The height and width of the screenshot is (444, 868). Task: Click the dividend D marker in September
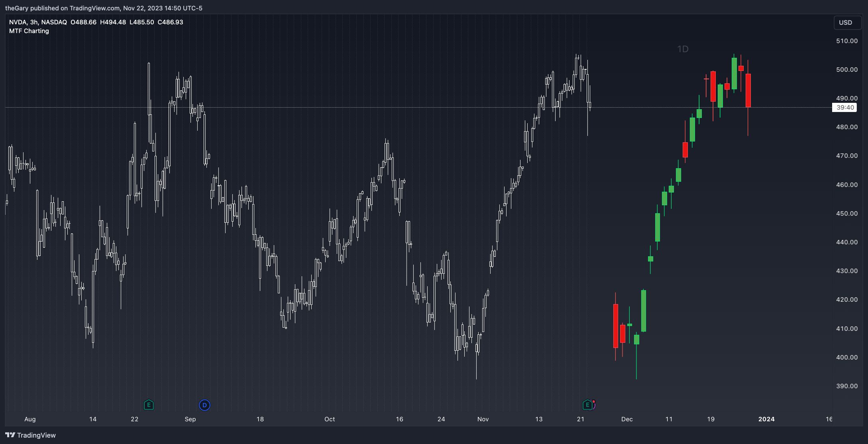[x=204, y=405]
